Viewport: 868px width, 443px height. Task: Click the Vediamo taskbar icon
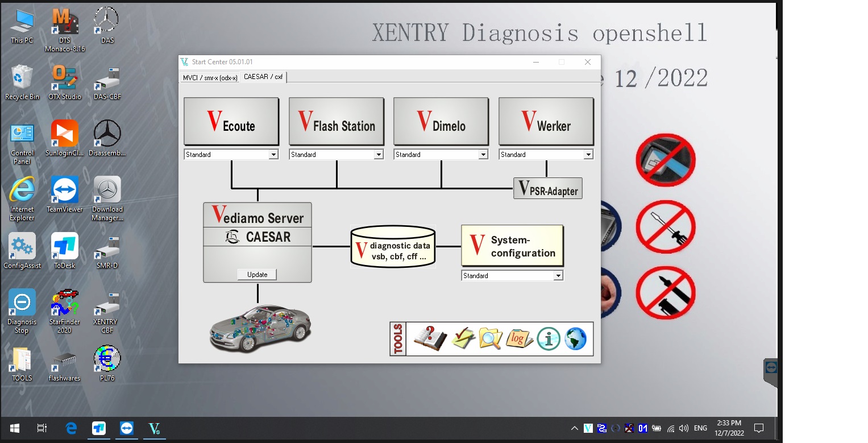coord(154,428)
